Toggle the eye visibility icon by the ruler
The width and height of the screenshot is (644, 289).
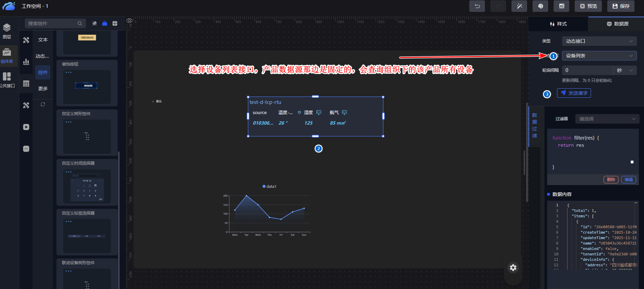coord(129,21)
